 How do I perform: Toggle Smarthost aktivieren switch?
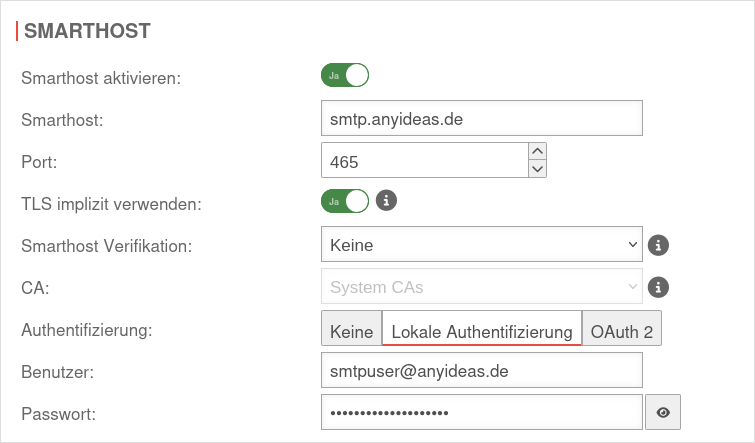345,75
